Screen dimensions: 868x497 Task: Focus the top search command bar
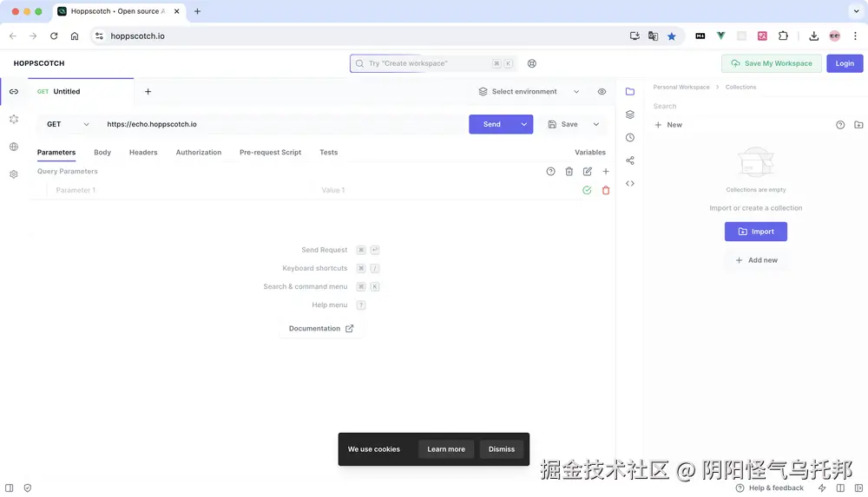click(x=433, y=63)
